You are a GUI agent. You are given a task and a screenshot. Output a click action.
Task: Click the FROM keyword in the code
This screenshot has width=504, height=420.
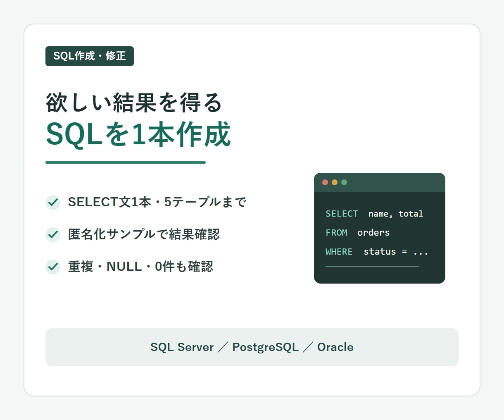[336, 233]
